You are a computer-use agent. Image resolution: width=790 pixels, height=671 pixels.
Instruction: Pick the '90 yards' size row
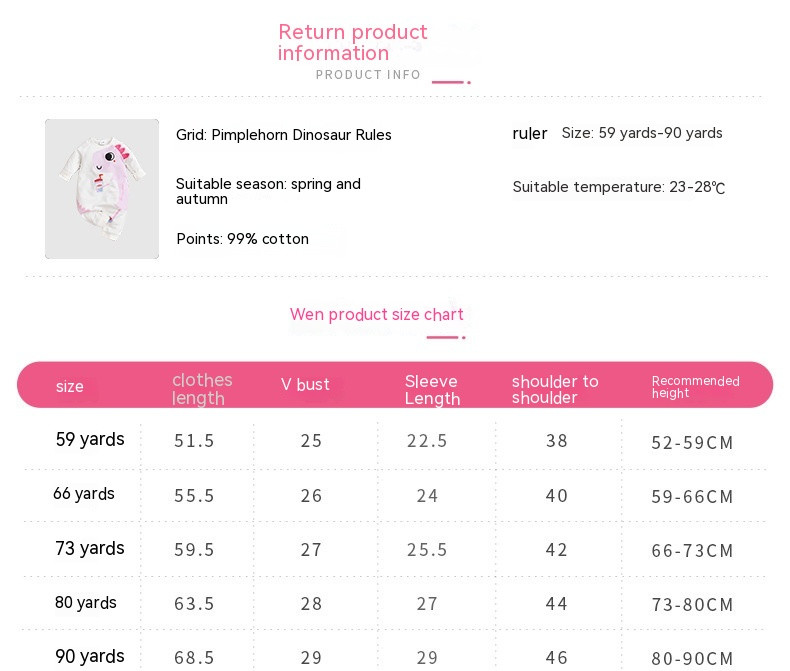coord(90,657)
